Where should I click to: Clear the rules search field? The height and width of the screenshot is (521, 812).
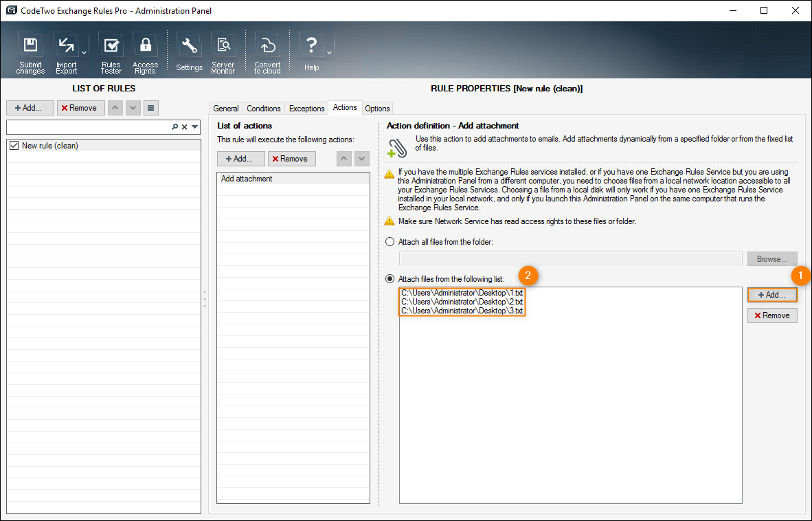(184, 127)
